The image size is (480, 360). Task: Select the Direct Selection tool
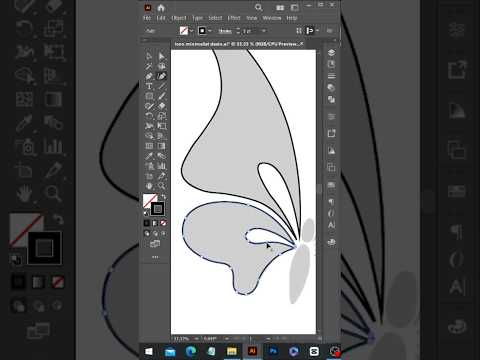pos(162,56)
